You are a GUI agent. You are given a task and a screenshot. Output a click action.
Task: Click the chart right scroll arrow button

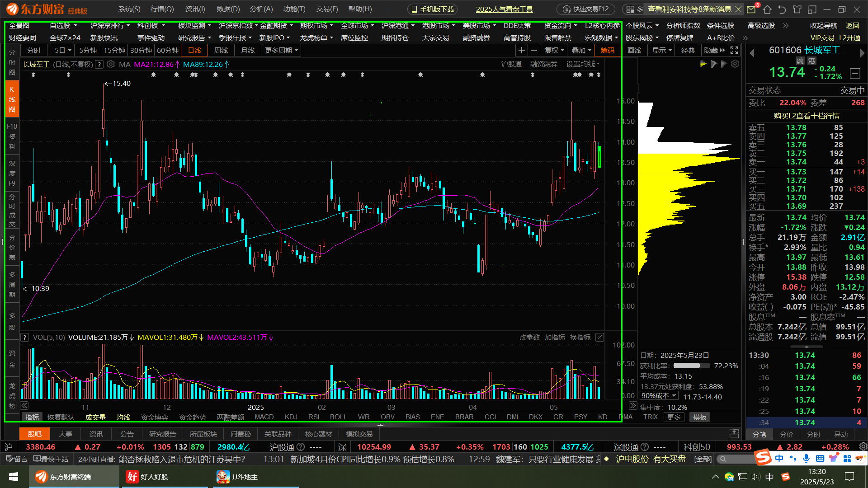tap(633, 406)
